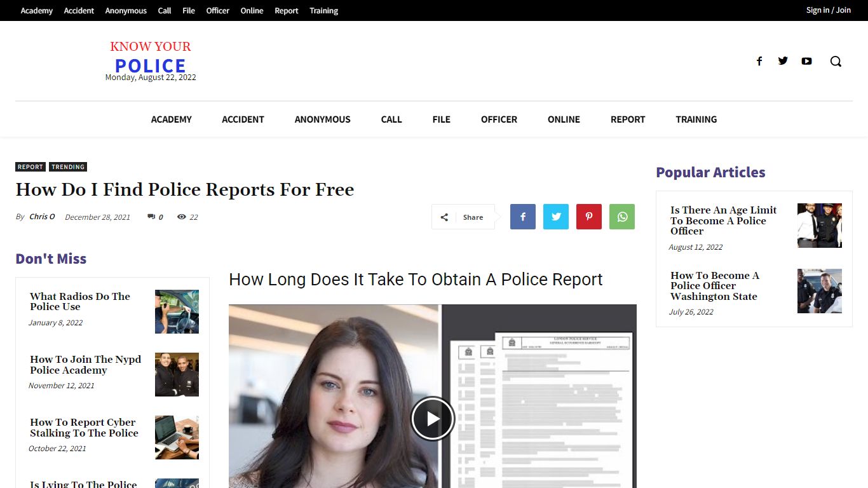Click 'November 12, 2021' date
Image resolution: width=868 pixels, height=488 pixels.
[x=61, y=386]
